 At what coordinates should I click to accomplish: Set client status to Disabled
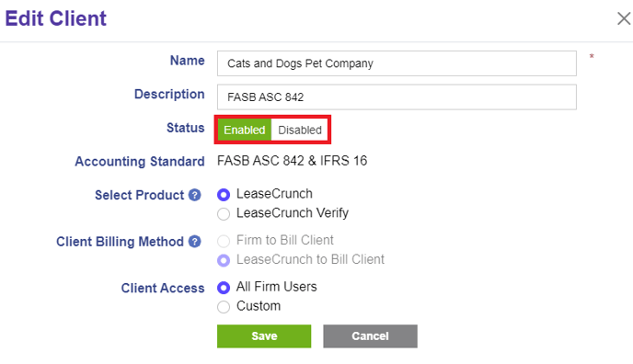(x=300, y=130)
